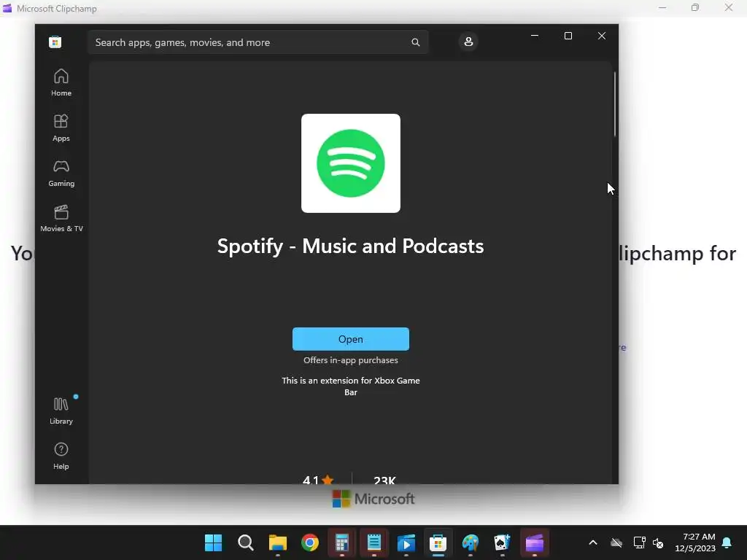Image resolution: width=747 pixels, height=560 pixels.
Task: Click the Spotify - Music and Podcasts title
Action: click(351, 246)
